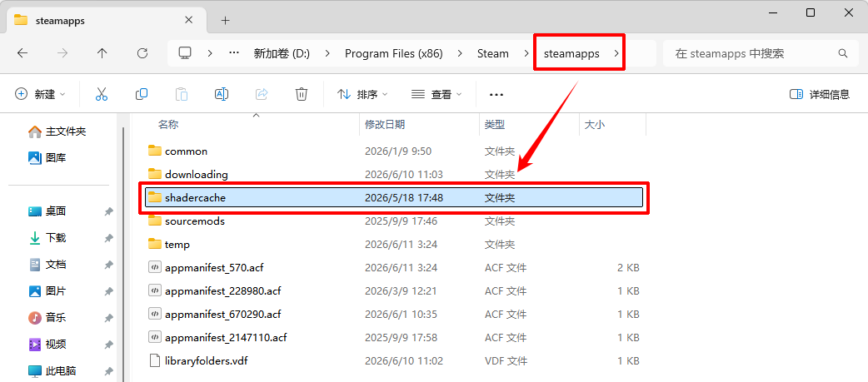Click the appmanifest_570.acf file icon
This screenshot has width=868, height=382.
click(x=154, y=267)
